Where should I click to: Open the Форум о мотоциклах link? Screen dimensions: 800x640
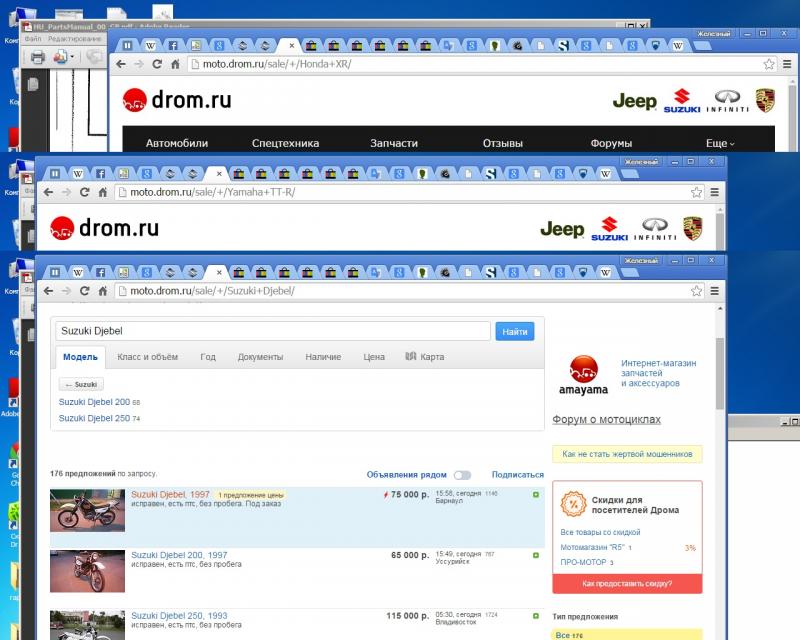pos(606,420)
